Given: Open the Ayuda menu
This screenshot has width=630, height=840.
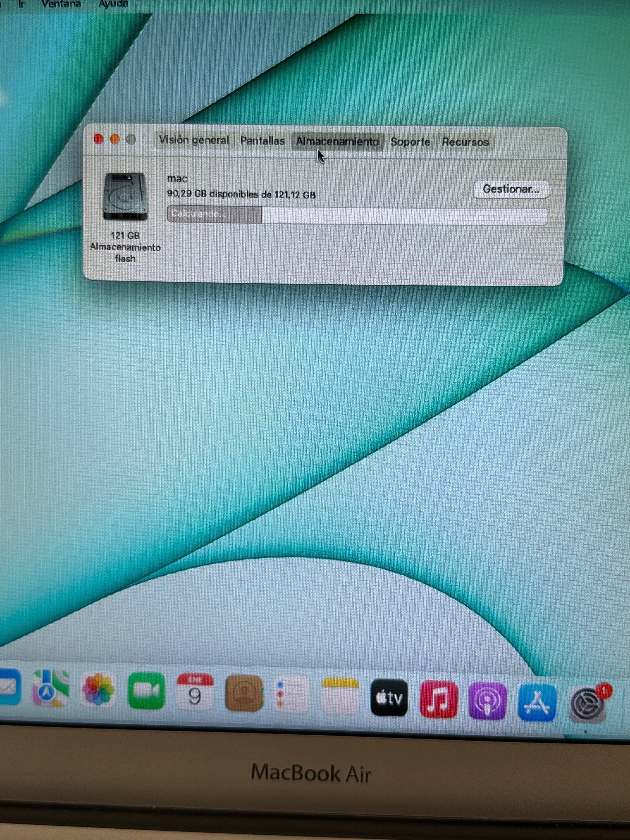Looking at the screenshot, I should click(x=113, y=4).
